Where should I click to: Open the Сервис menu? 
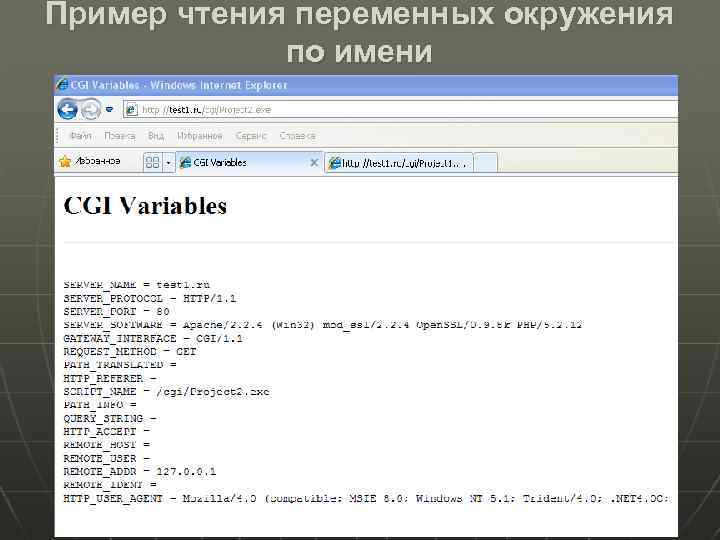pos(251,136)
